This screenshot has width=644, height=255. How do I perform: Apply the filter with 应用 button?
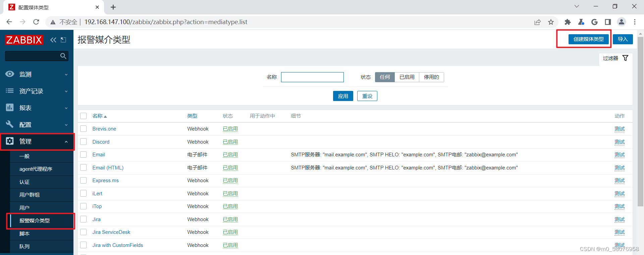tap(343, 96)
